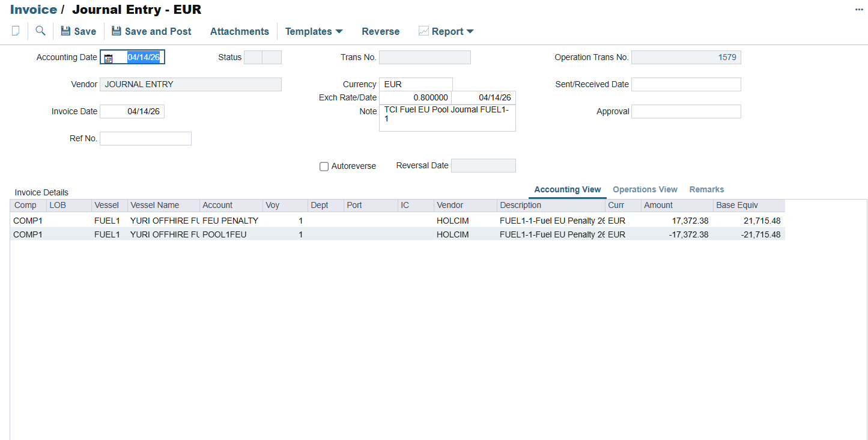
Task: Expand the Templates dropdown
Action: point(314,31)
